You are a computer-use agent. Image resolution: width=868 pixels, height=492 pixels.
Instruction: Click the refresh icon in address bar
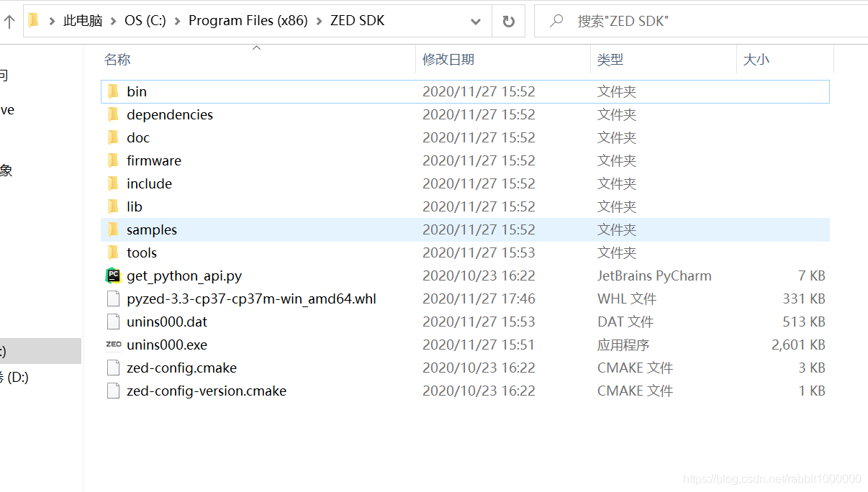pyautogui.click(x=510, y=20)
